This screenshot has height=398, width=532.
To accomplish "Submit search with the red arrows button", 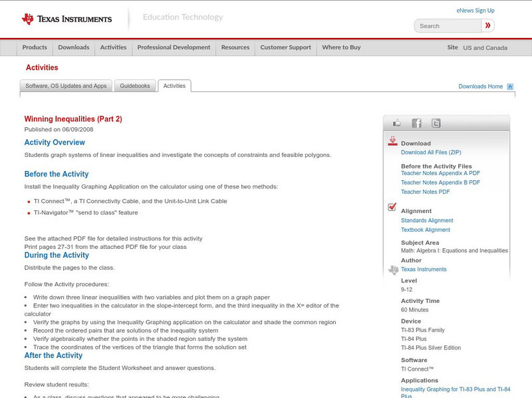I will (488, 25).
